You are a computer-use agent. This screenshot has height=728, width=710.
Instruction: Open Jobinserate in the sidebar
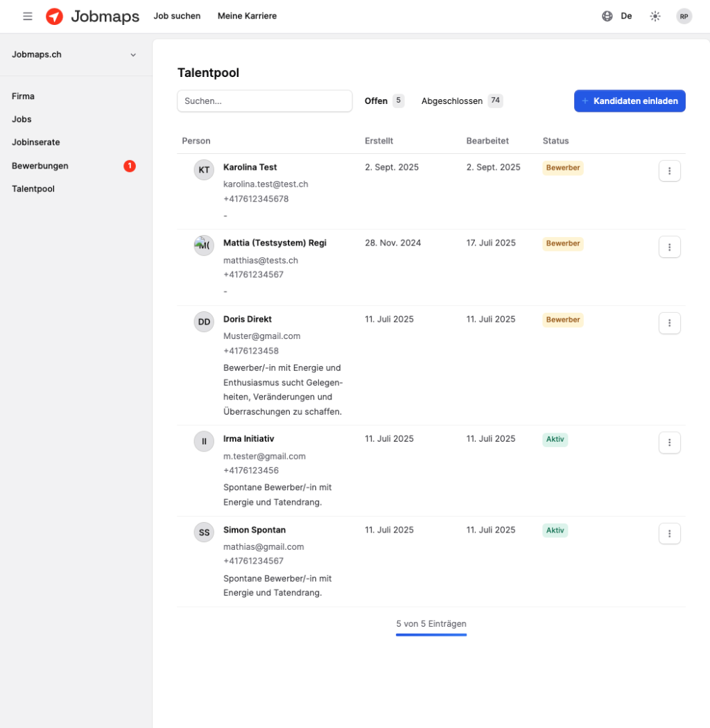(x=36, y=142)
